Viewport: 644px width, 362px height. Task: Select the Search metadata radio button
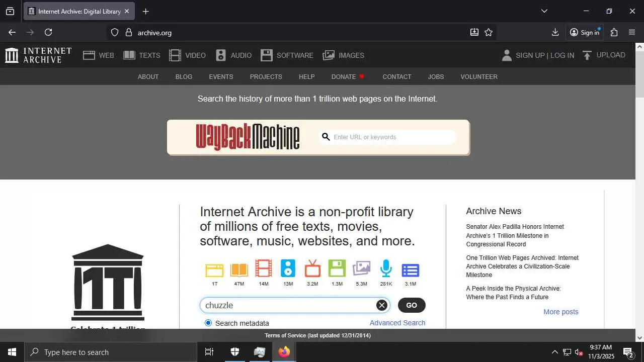coord(208,323)
